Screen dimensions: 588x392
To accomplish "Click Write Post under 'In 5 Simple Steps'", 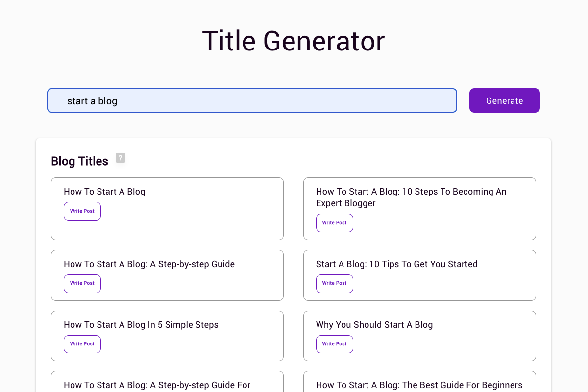I will pos(82,344).
